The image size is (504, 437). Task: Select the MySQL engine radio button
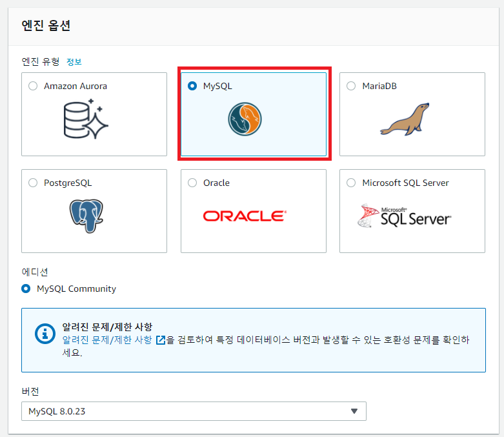pos(192,86)
